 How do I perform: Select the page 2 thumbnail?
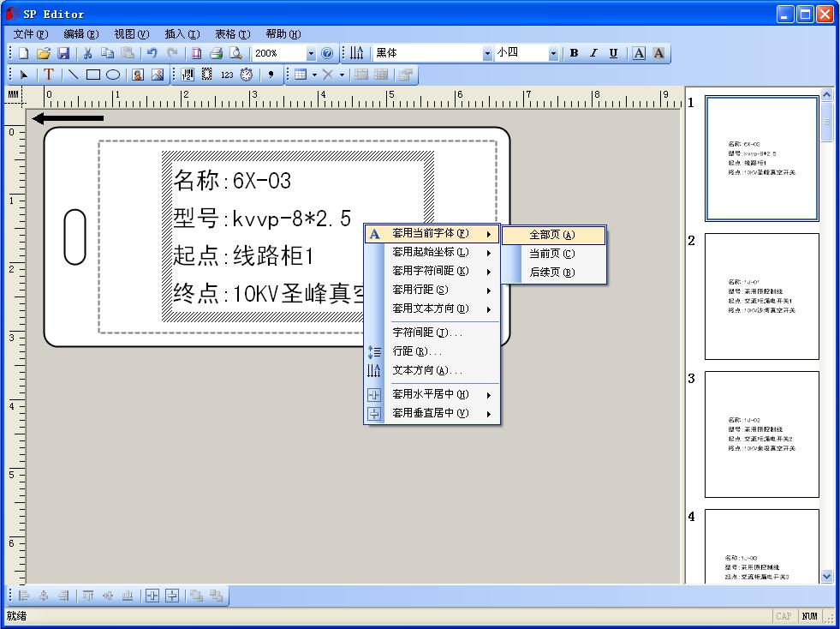click(761, 296)
